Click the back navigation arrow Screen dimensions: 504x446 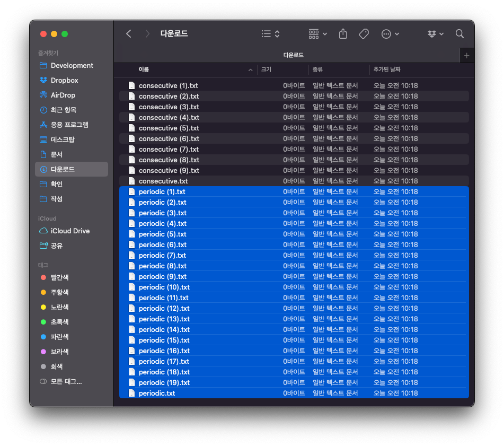(x=128, y=33)
